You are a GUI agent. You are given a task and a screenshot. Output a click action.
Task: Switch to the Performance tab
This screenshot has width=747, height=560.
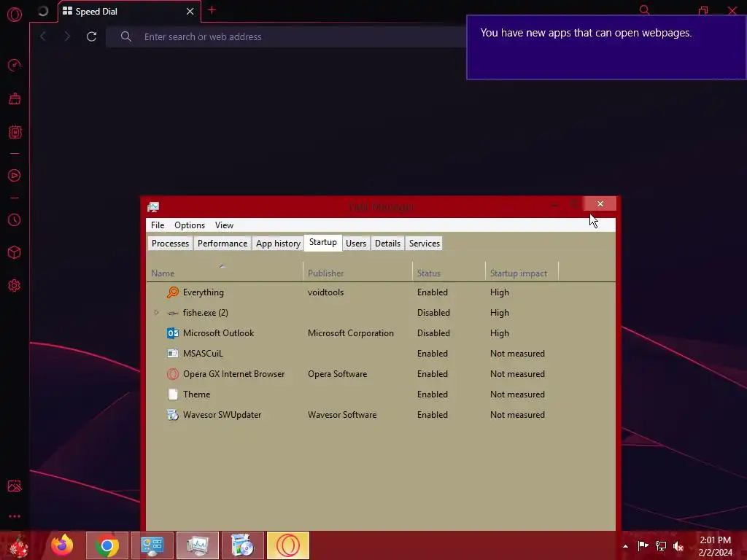click(222, 244)
